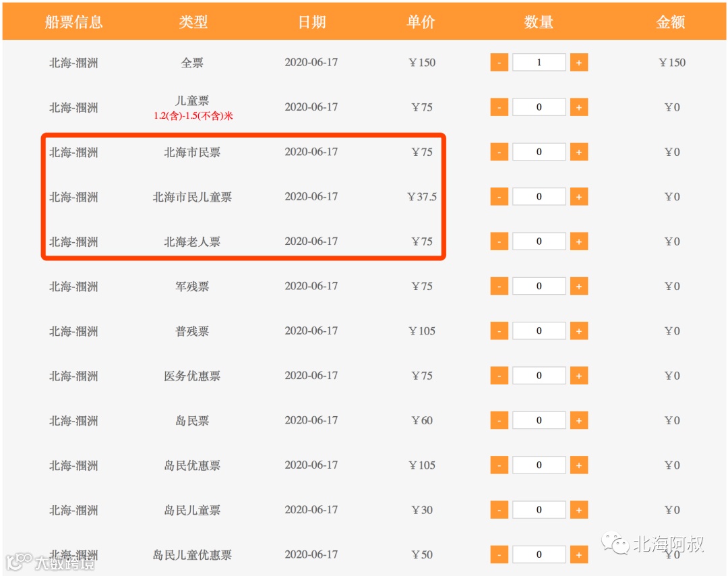
Task: Click quantity field of 北海市民票 row
Action: [539, 152]
